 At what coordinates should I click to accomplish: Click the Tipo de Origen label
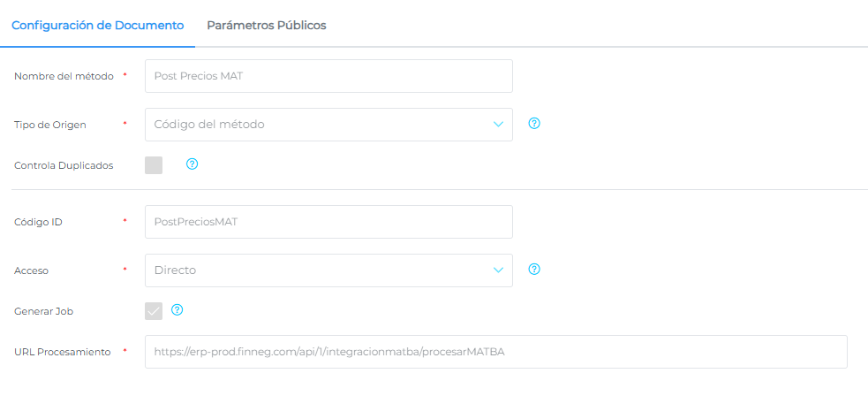(x=50, y=125)
